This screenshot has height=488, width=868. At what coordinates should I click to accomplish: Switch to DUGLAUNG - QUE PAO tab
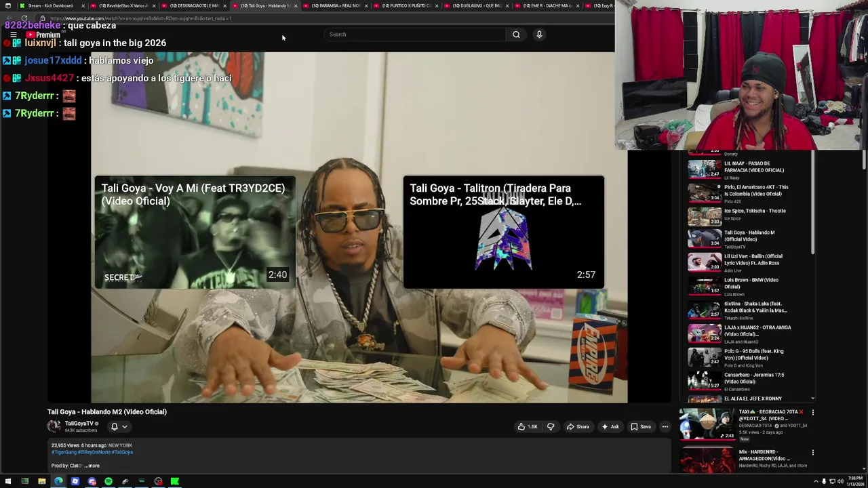477,5
